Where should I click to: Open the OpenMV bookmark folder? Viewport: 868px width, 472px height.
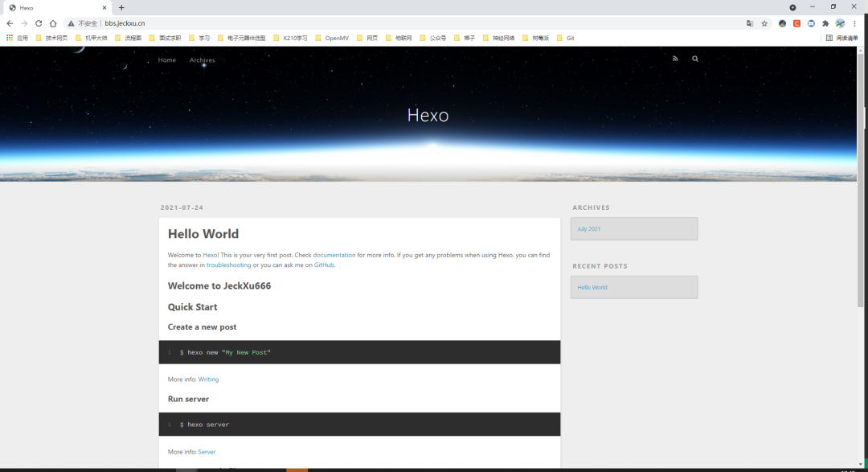click(332, 39)
